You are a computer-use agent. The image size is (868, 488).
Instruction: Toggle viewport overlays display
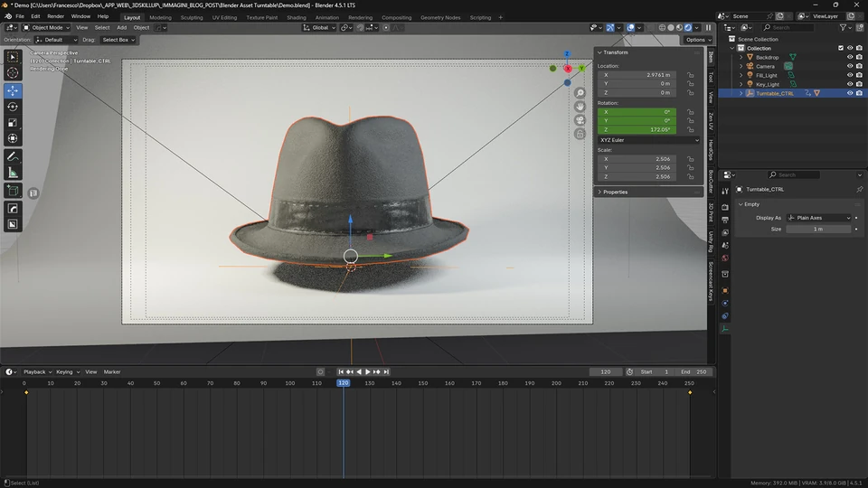pos(630,28)
